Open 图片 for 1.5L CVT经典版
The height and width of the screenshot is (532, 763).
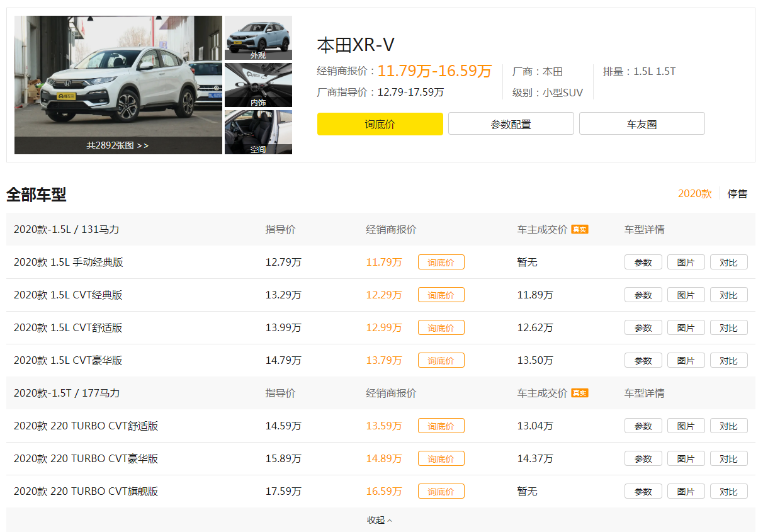tap(686, 295)
